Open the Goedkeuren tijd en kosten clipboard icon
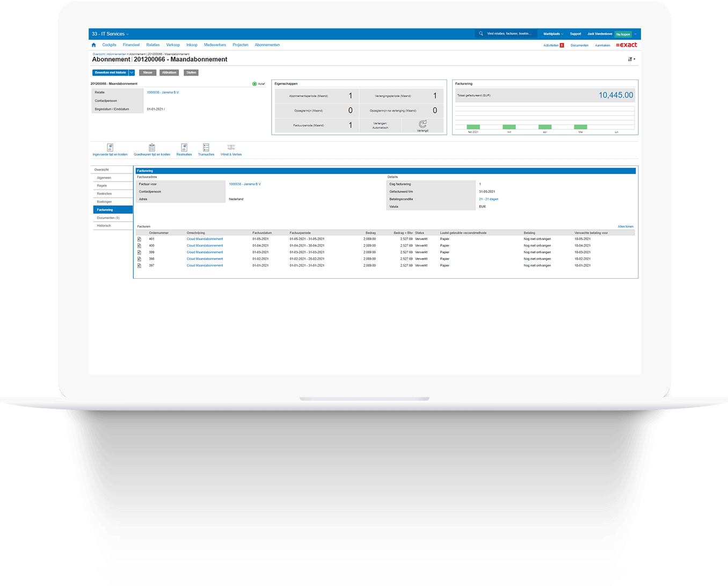The height and width of the screenshot is (586, 728). (x=152, y=147)
